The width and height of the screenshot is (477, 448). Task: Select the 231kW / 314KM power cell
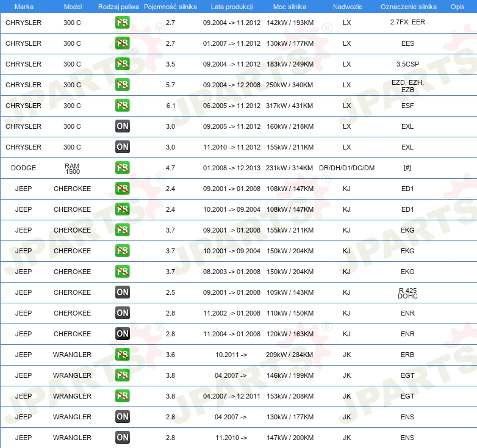289,168
